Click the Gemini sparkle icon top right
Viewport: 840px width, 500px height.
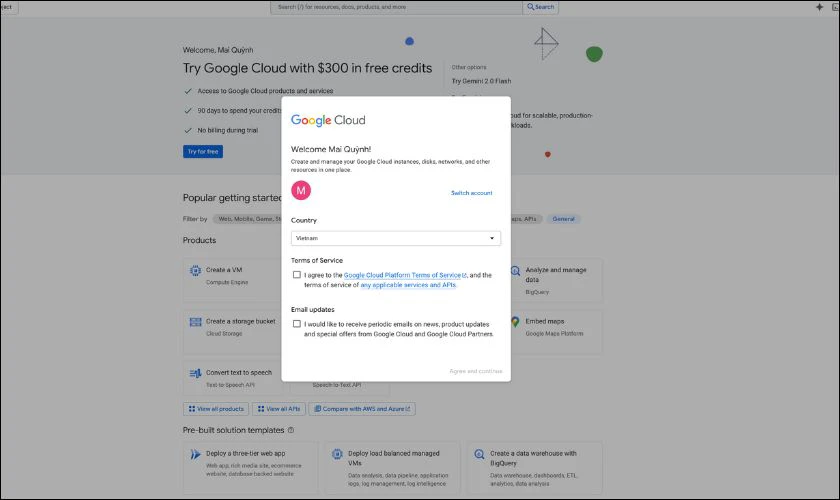point(819,7)
